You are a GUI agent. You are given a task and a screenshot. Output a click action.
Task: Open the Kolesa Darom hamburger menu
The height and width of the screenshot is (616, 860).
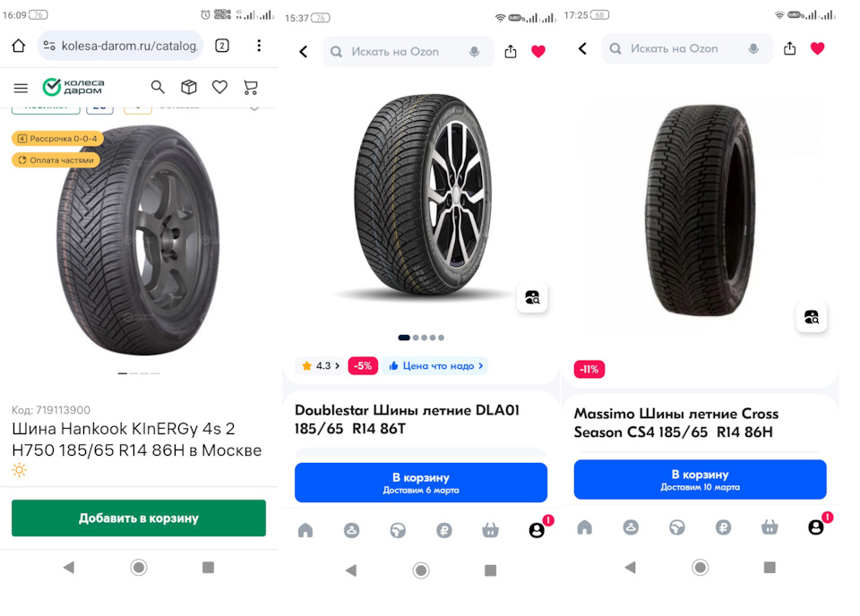click(21, 88)
